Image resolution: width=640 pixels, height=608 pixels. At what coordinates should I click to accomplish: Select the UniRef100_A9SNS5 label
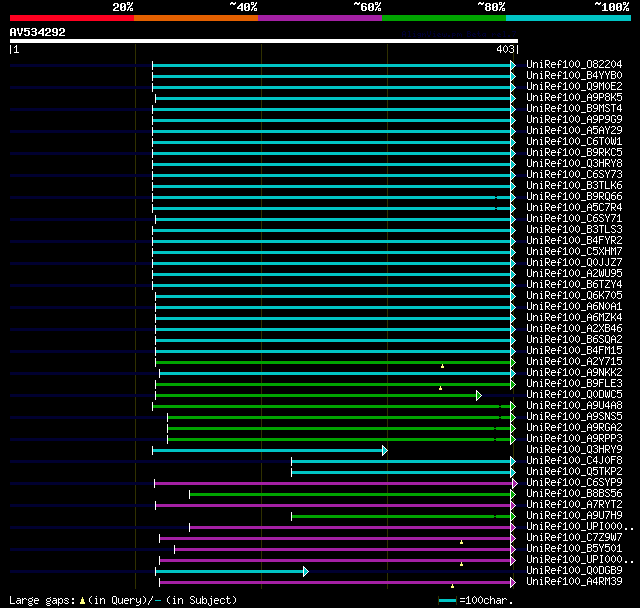[x=574, y=417]
